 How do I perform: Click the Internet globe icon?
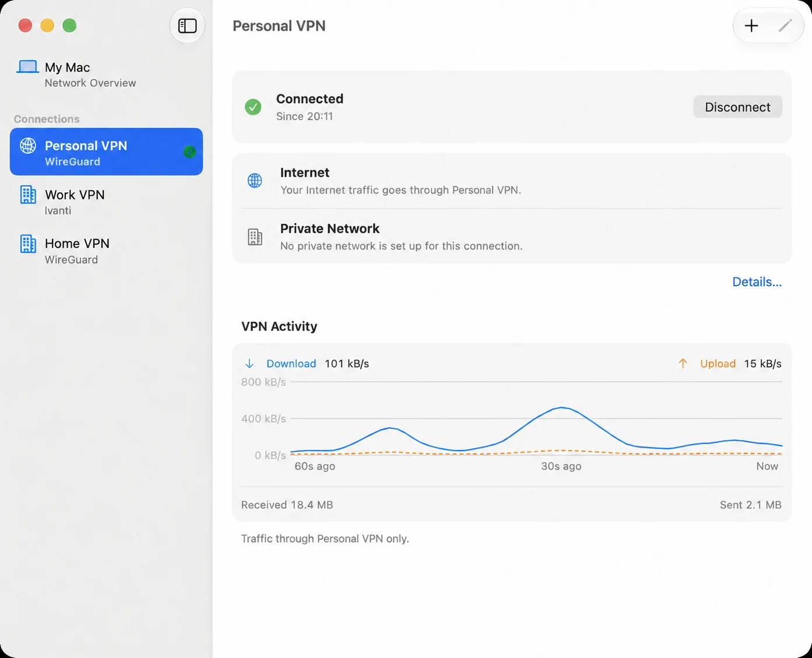tap(255, 181)
